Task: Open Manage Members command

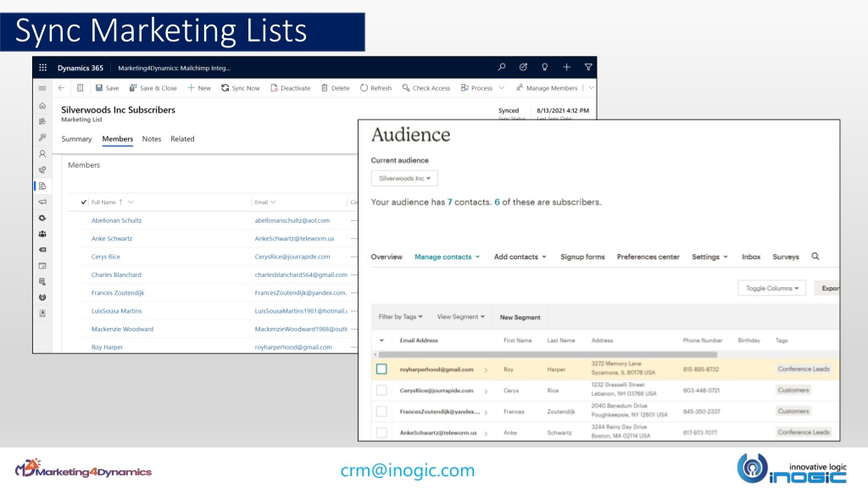Action: [x=547, y=88]
